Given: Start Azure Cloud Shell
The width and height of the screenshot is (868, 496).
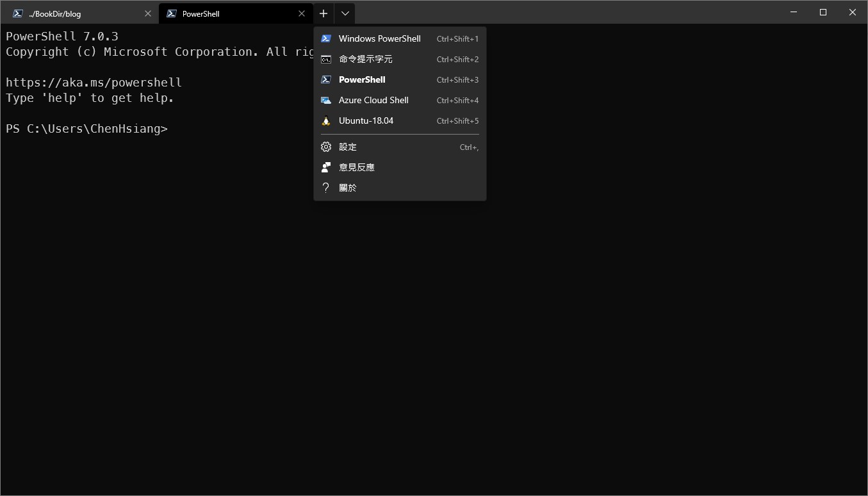Looking at the screenshot, I should pos(400,101).
